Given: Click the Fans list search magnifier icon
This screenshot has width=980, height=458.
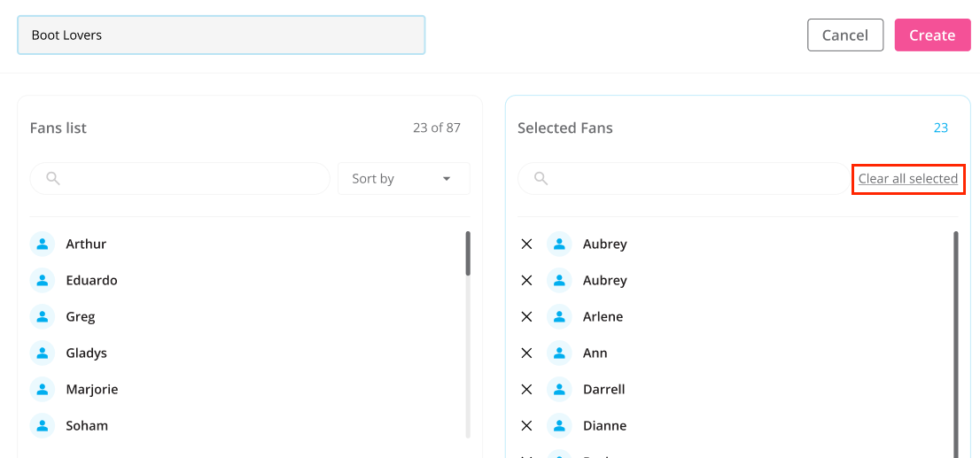Looking at the screenshot, I should click(x=53, y=179).
